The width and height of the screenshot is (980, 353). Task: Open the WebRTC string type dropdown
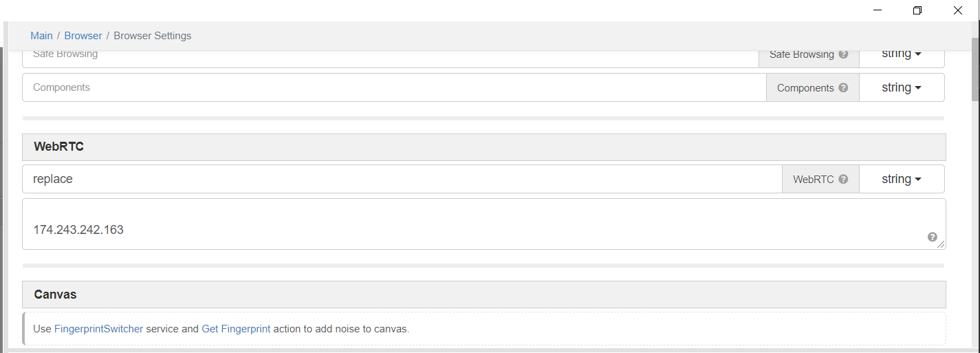901,179
